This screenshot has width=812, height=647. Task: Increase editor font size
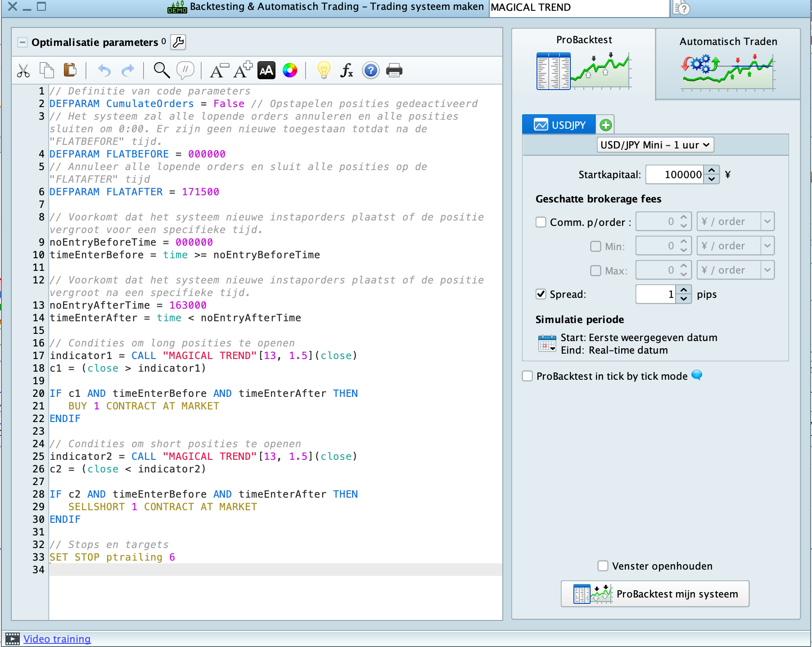(x=243, y=70)
